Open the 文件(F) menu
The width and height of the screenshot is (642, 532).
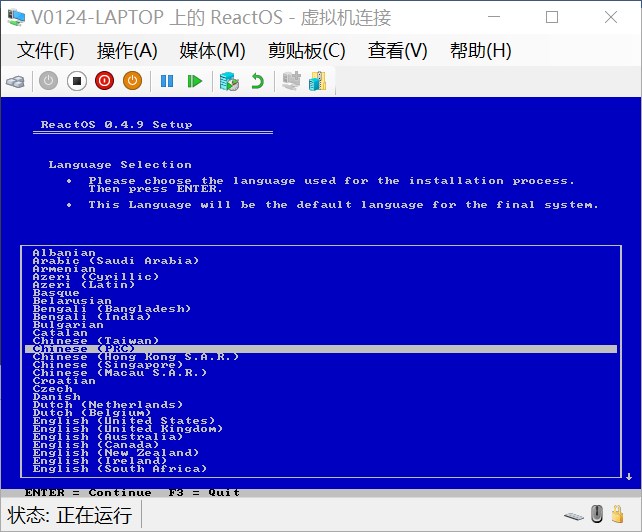[x=45, y=51]
